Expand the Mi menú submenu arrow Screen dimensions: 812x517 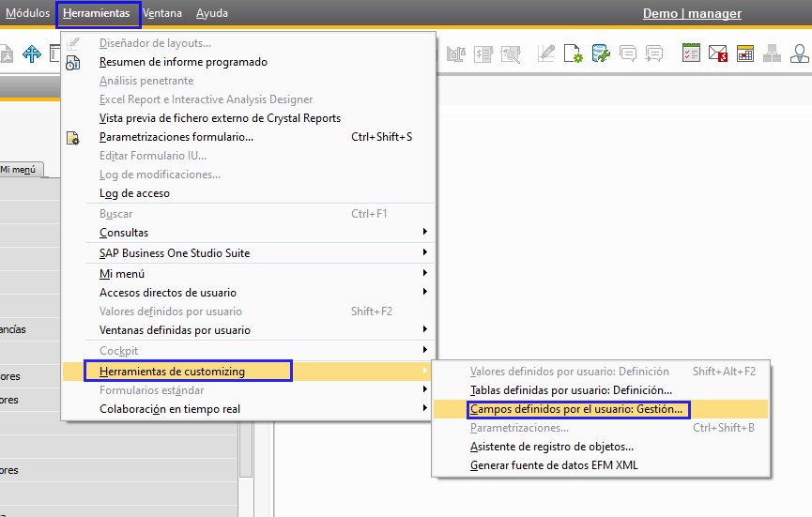pyautogui.click(x=424, y=273)
